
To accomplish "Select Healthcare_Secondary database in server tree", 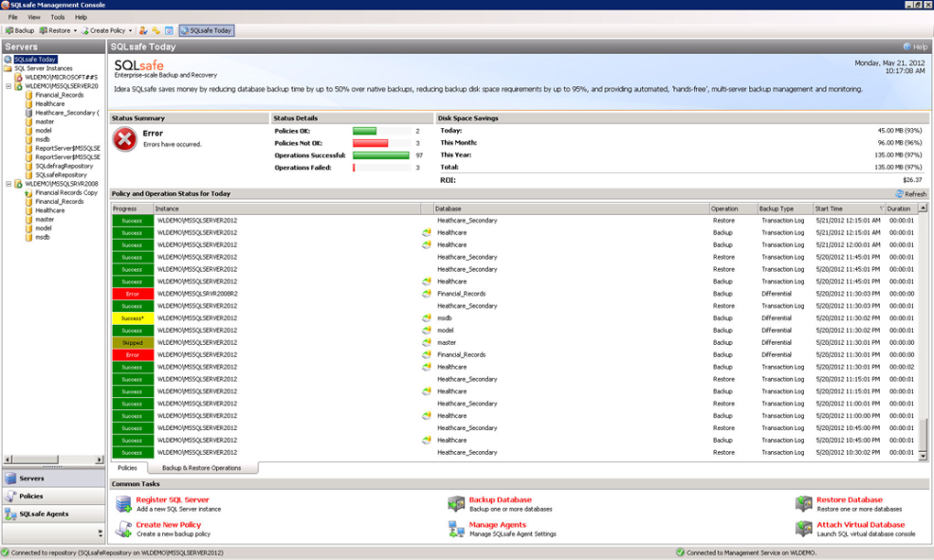I will click(x=66, y=113).
